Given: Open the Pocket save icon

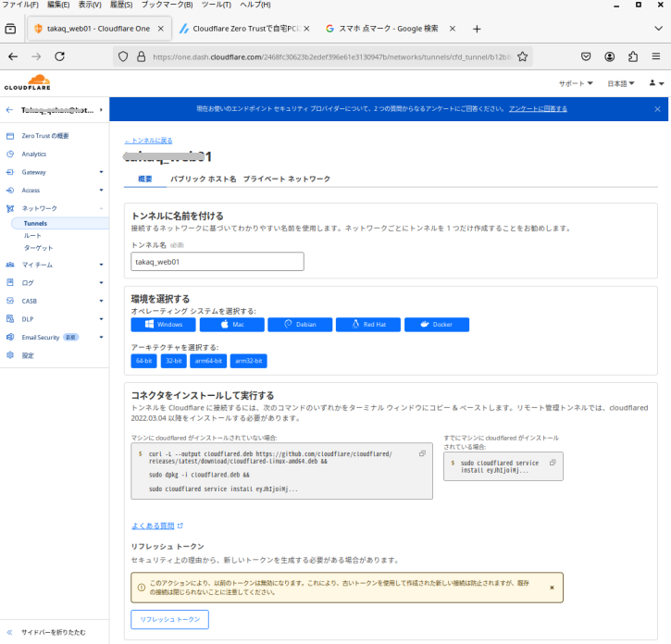Looking at the screenshot, I should click(586, 56).
